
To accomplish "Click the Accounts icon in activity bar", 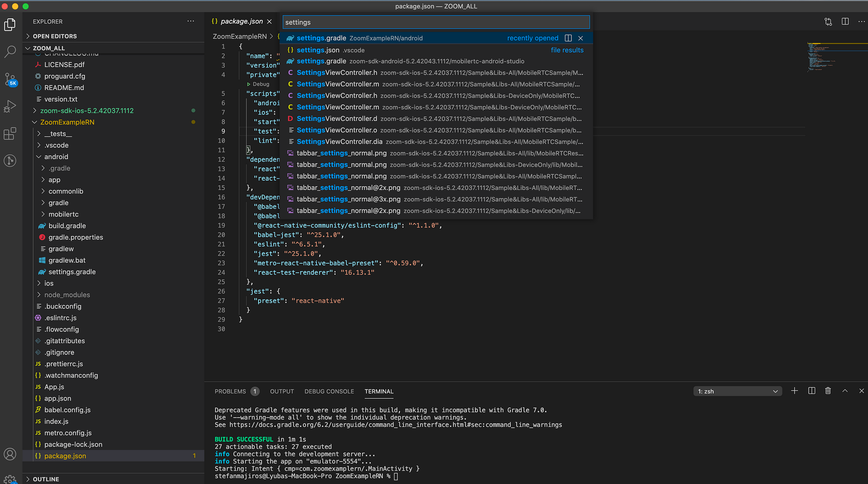I will (10, 454).
